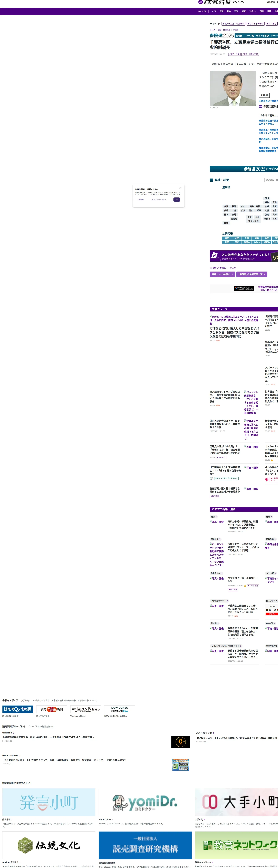Select 鹿児島 in the electoral district map

[234, 219]
